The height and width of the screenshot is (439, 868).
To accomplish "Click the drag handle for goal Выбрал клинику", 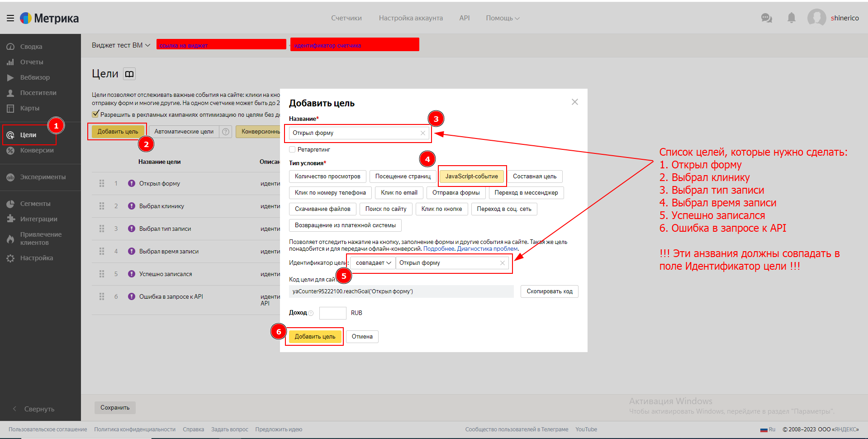I will click(102, 206).
